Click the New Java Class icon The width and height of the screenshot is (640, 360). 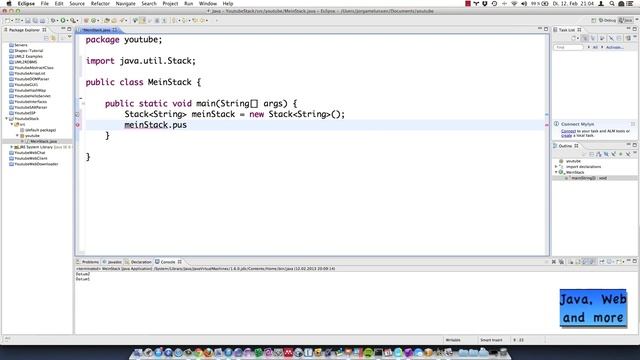coord(93,20)
